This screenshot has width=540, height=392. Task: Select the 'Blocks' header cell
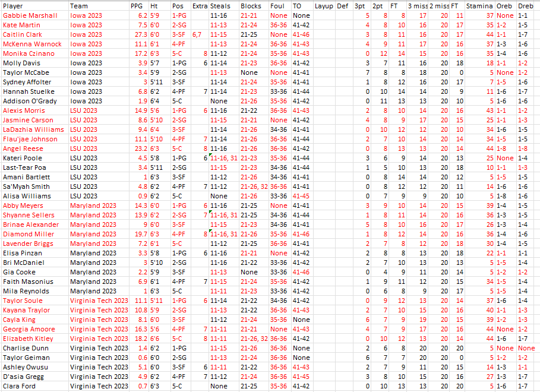point(254,6)
